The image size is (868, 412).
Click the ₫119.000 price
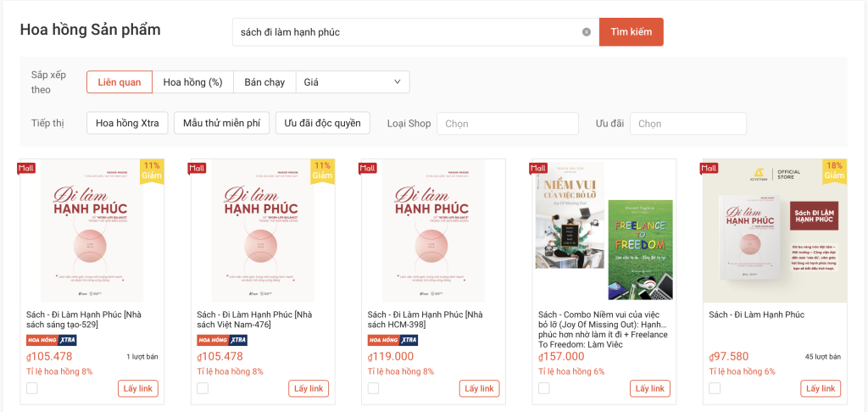click(x=391, y=357)
